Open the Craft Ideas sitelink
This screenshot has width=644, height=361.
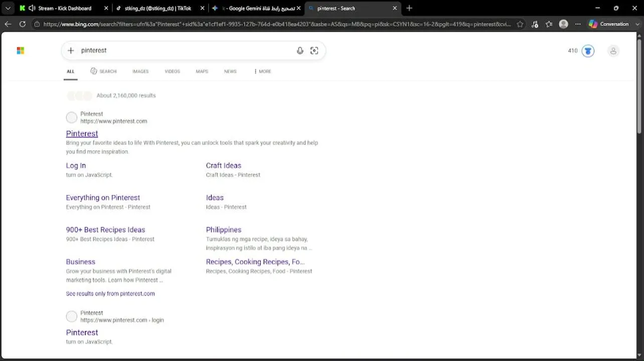coord(224,165)
